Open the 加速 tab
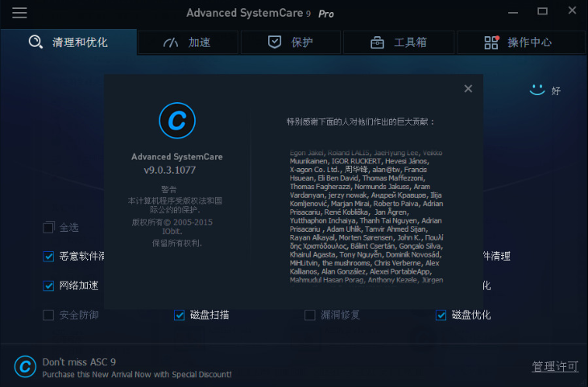The height and width of the screenshot is (387, 588). [x=188, y=43]
